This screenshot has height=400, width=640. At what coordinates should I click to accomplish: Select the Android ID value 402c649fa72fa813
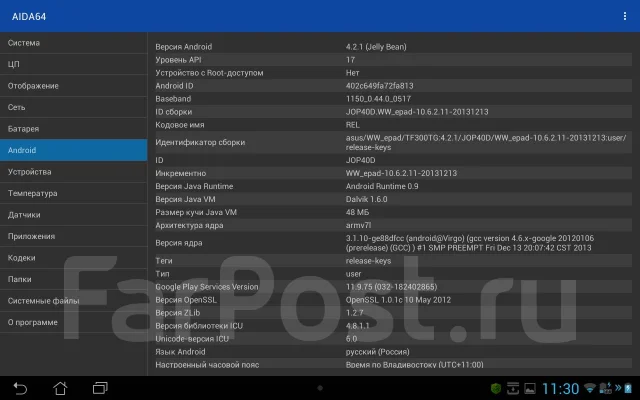coord(380,86)
